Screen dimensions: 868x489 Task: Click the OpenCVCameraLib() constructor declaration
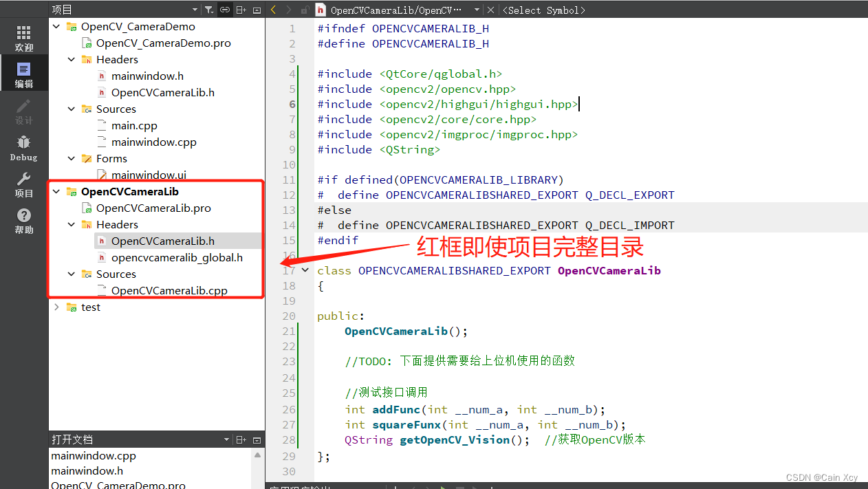point(406,331)
